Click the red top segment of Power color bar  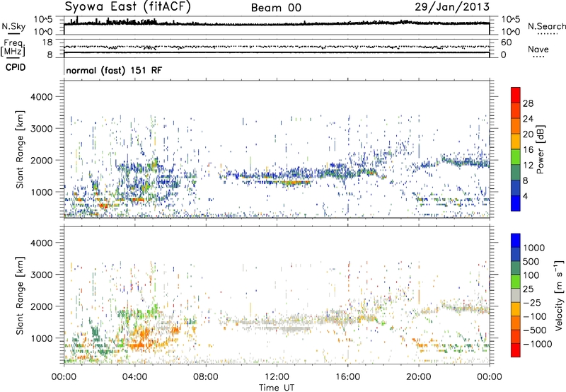click(x=516, y=96)
